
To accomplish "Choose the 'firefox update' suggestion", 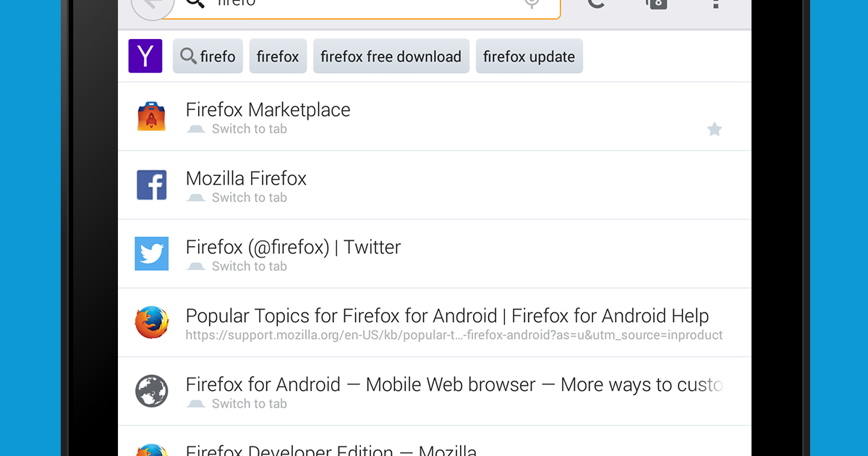I will 529,56.
